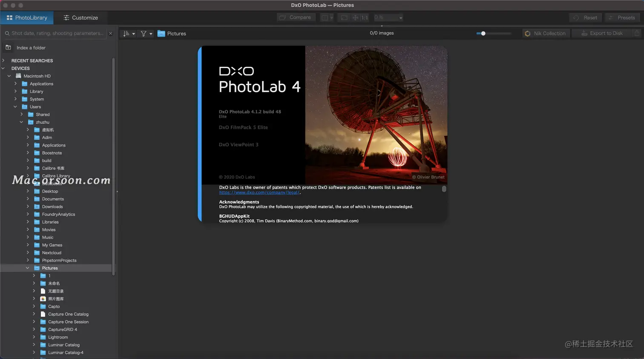Click the search magnifier icon

(x=7, y=33)
